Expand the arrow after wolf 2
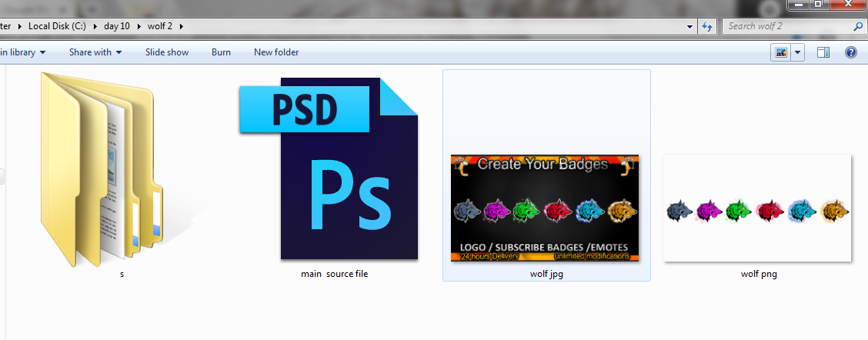 181,26
